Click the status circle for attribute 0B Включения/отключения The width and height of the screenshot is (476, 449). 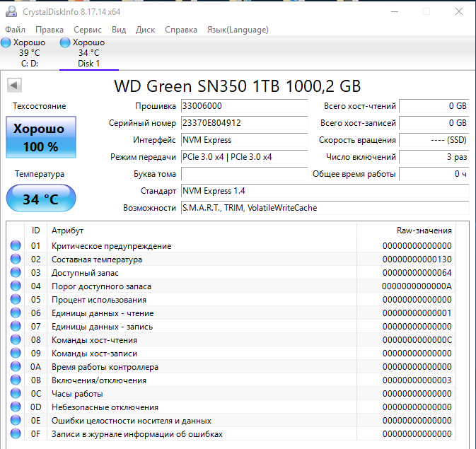(16, 380)
